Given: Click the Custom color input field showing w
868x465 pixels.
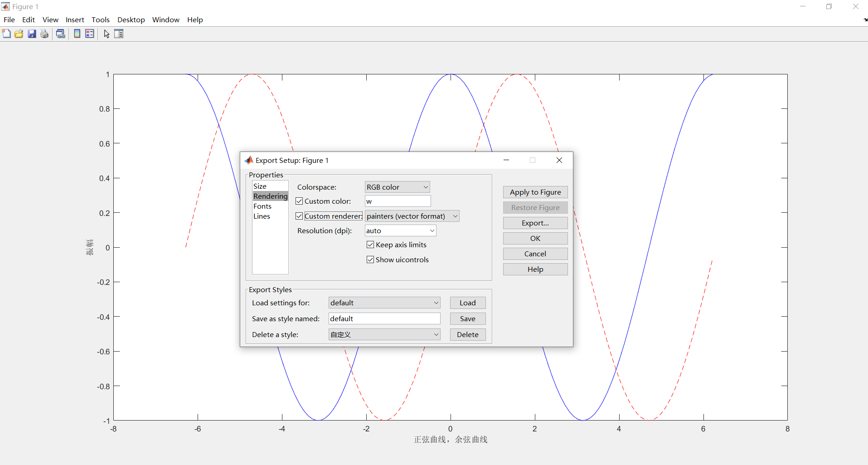Looking at the screenshot, I should tap(397, 201).
